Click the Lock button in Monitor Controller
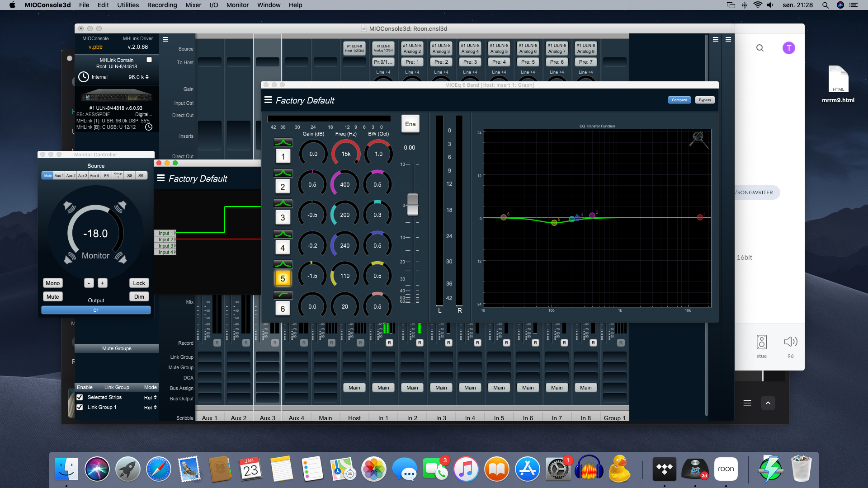Viewport: 868px width, 488px height. tap(139, 283)
